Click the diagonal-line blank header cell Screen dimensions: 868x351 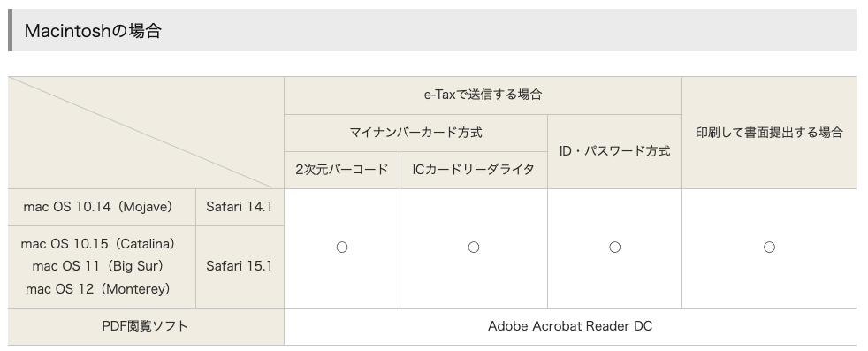click(146, 133)
